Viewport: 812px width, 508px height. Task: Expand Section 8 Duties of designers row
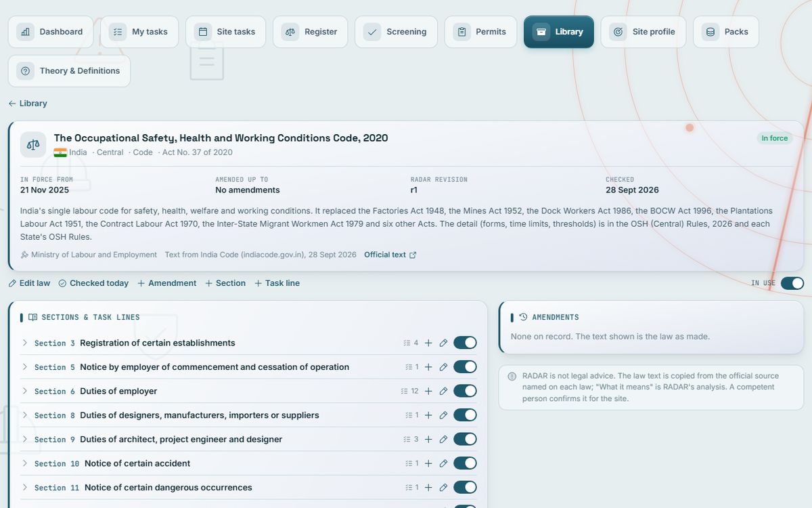25,415
